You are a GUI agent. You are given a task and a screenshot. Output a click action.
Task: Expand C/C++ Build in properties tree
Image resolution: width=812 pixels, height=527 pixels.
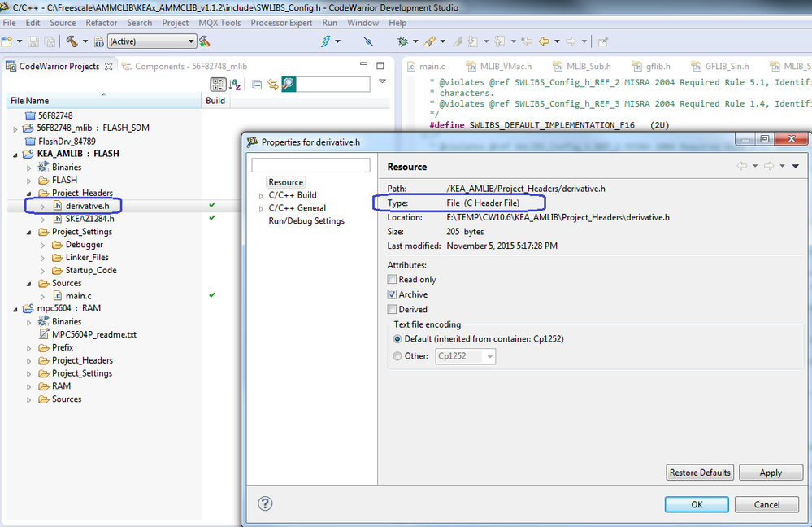pos(262,196)
